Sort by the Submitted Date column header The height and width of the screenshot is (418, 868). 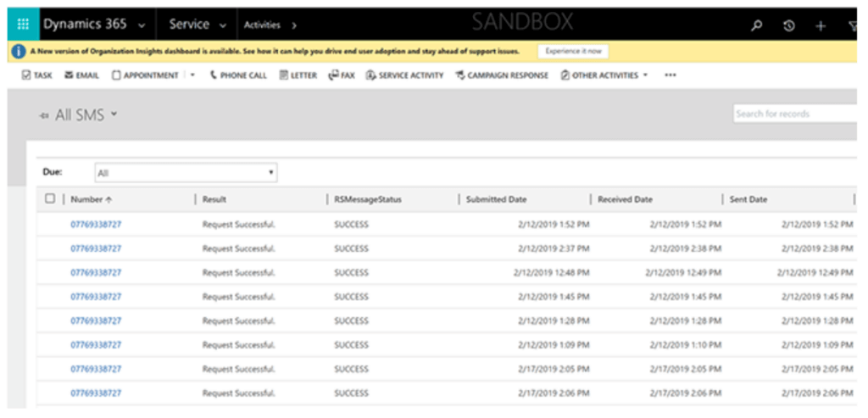(x=497, y=199)
